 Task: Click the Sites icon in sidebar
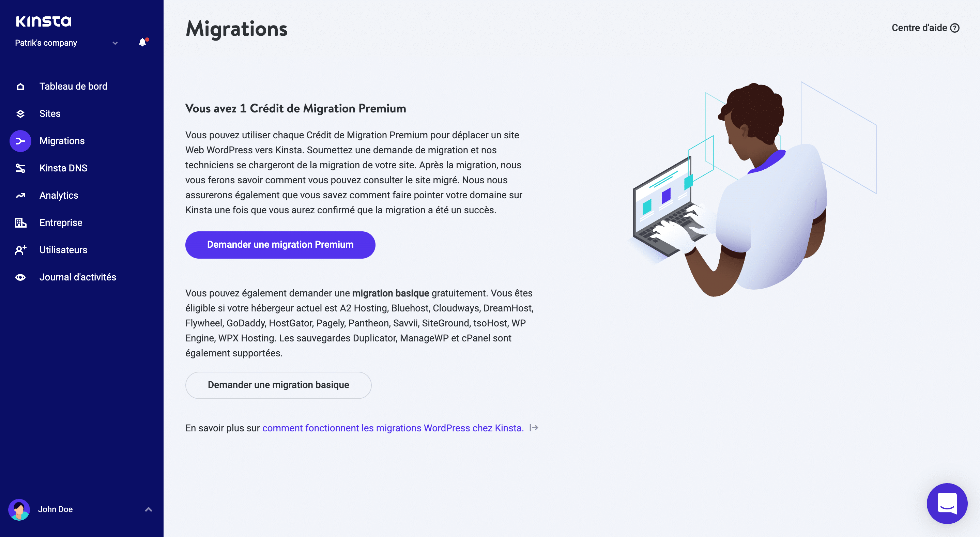20,113
